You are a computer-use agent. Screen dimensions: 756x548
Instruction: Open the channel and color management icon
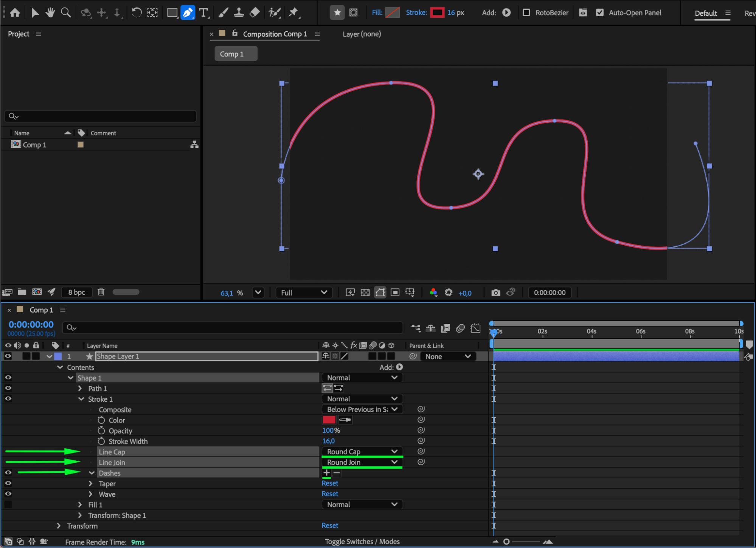(433, 293)
